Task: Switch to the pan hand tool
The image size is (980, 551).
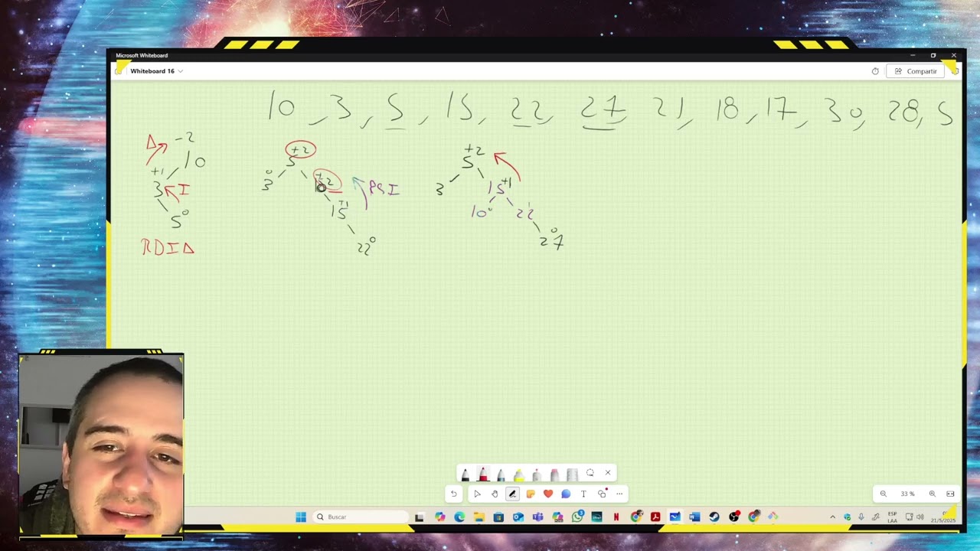Action: 495,494
